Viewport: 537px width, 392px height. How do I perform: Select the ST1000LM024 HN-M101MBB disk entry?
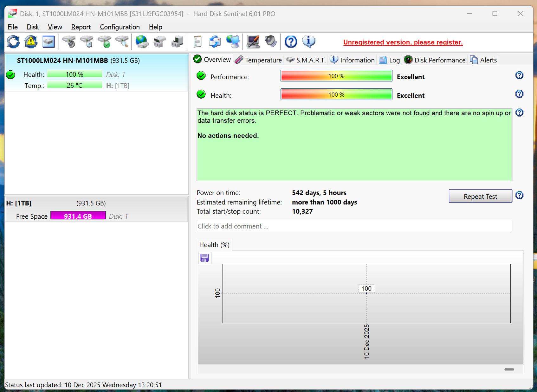[97, 73]
